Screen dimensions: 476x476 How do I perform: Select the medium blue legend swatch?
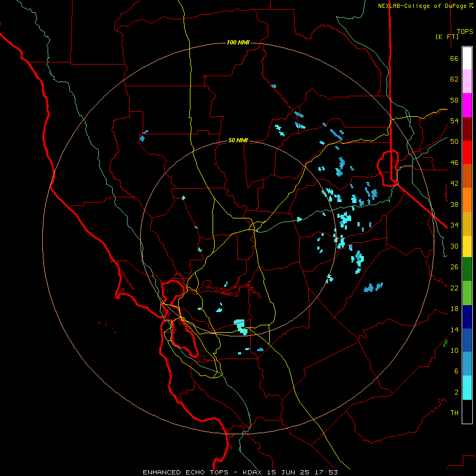[467, 340]
